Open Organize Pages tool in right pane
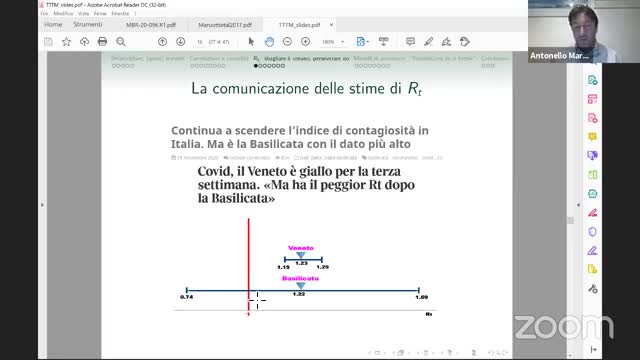The height and width of the screenshot is (360, 640). click(592, 99)
